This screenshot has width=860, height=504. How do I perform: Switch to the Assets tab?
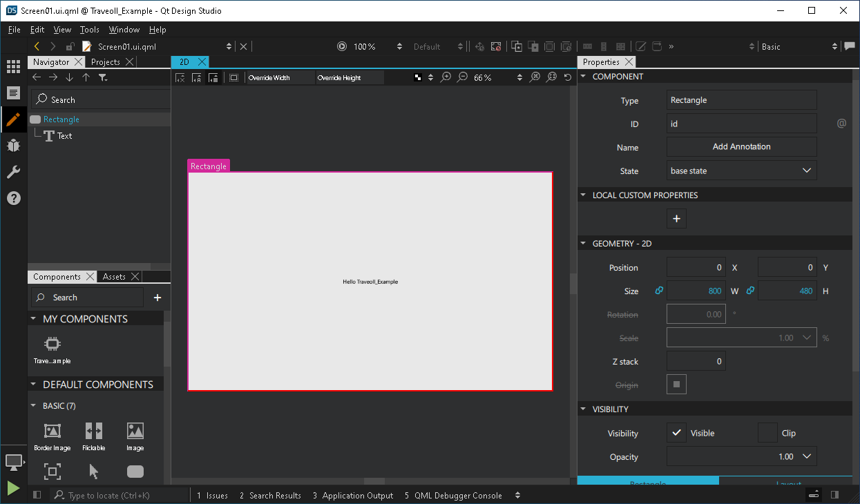click(x=114, y=276)
